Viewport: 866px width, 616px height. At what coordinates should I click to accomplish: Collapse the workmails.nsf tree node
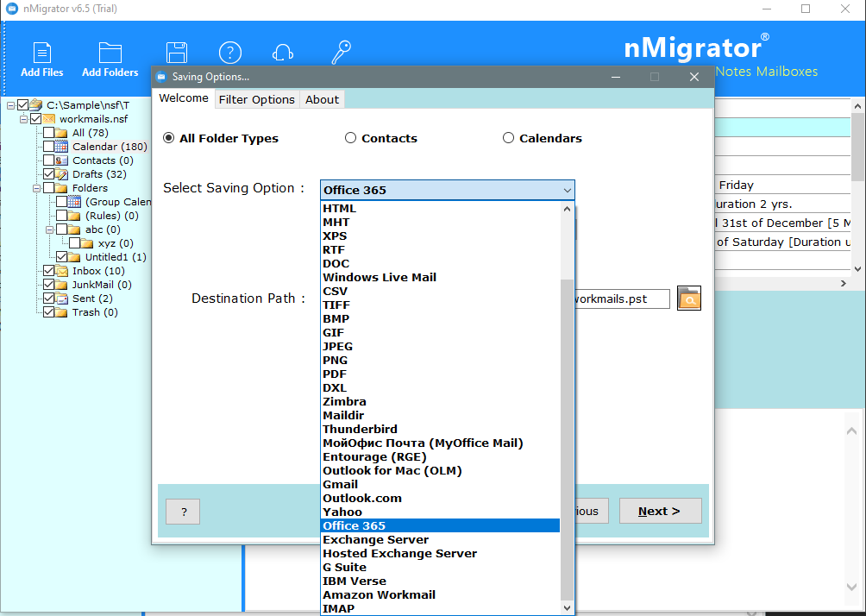[x=23, y=119]
